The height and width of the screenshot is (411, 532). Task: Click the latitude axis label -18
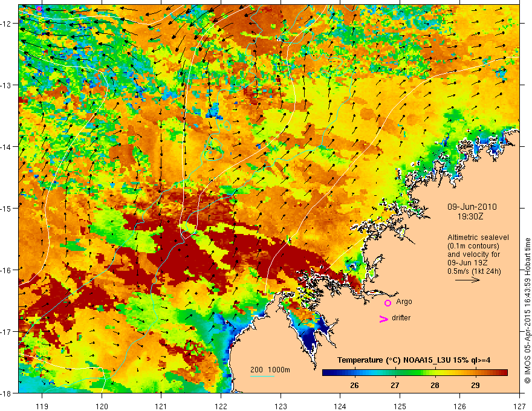pyautogui.click(x=7, y=393)
